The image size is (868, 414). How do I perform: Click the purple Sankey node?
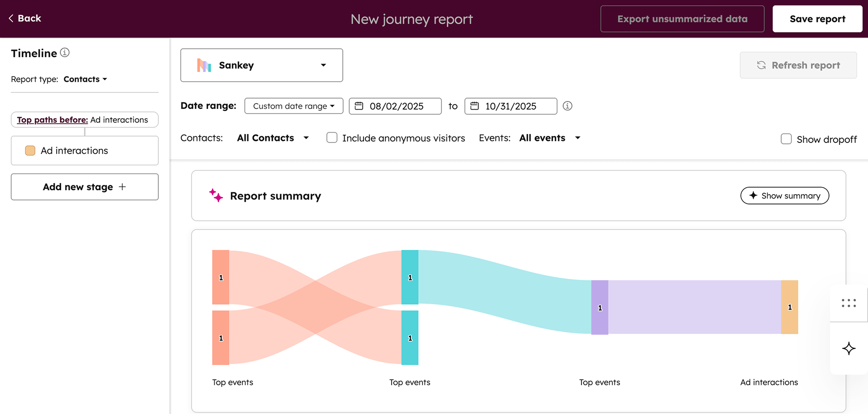[600, 308]
